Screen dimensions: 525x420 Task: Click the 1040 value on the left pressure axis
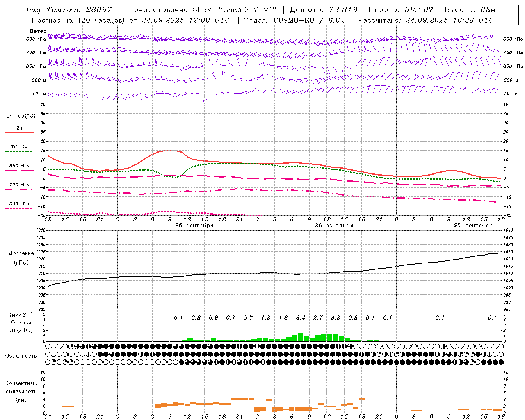tap(41, 231)
